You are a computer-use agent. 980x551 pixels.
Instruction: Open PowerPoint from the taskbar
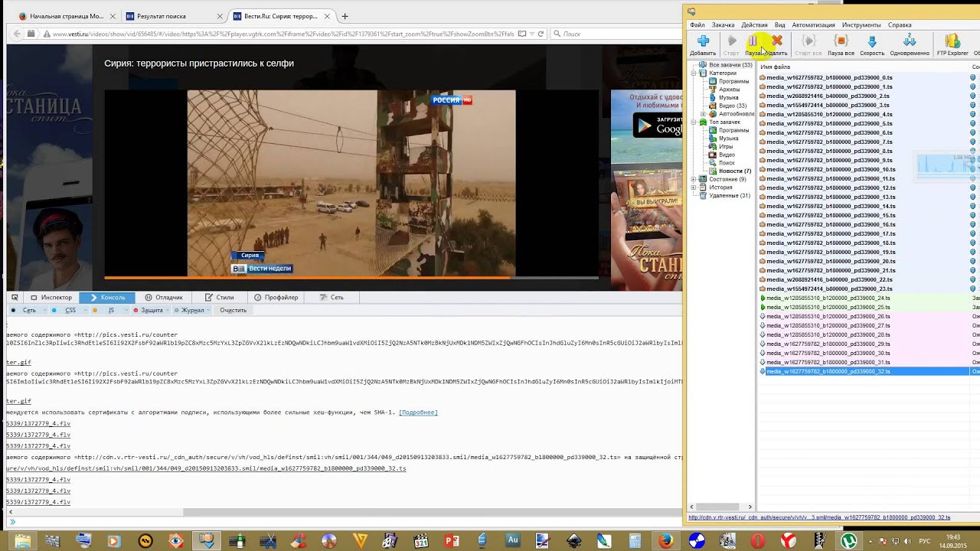pos(452,541)
